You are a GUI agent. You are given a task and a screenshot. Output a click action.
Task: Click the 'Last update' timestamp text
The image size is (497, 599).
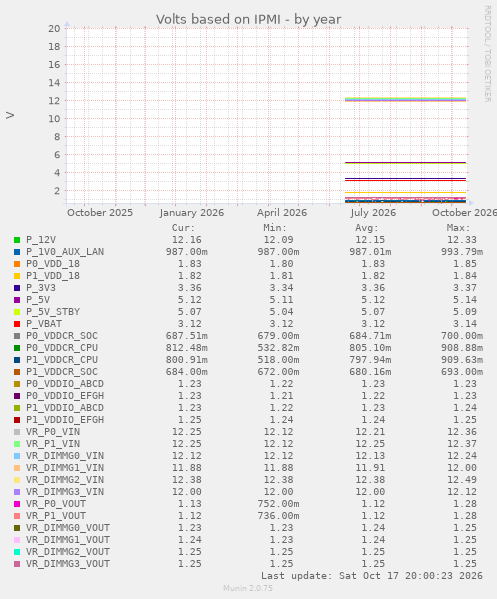[x=372, y=576]
